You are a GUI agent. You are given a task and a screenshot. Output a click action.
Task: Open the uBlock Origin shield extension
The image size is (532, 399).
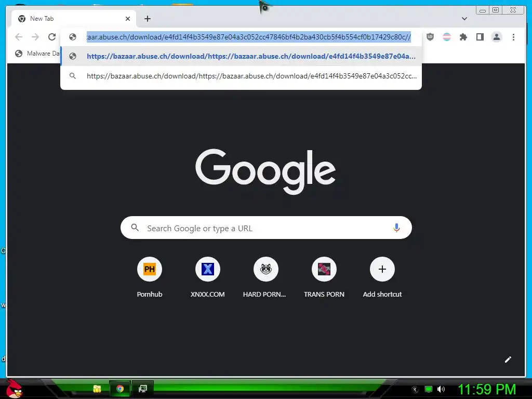tap(430, 37)
